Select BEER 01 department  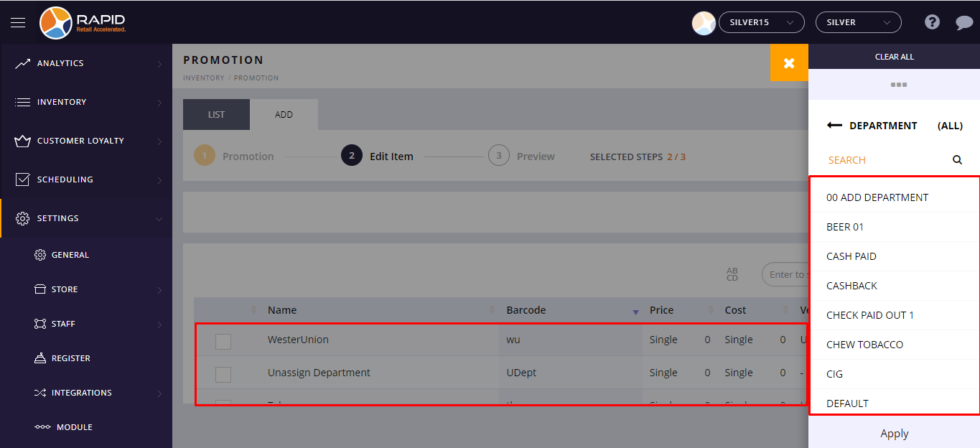coord(845,227)
